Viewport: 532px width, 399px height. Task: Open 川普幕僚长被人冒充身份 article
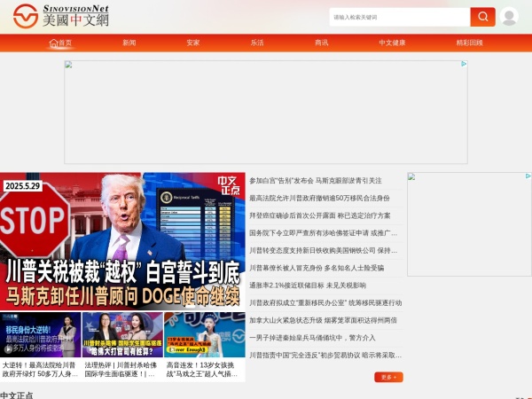click(x=317, y=268)
